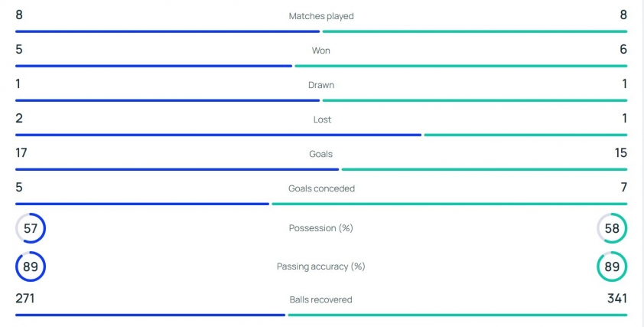Click the blue bar under Lost

click(219, 135)
